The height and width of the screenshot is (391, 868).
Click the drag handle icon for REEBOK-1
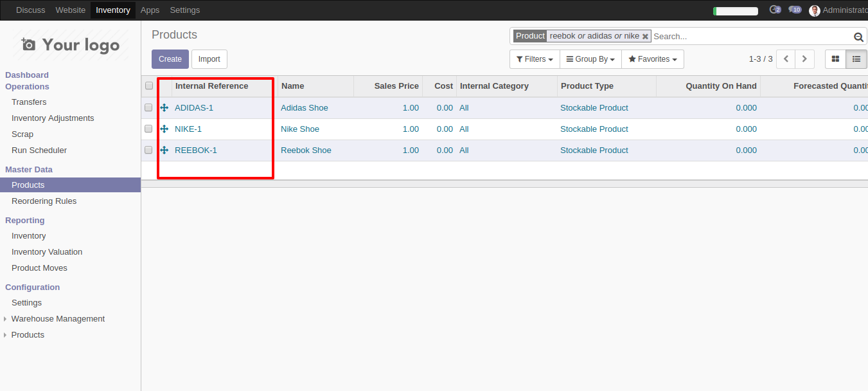point(164,150)
